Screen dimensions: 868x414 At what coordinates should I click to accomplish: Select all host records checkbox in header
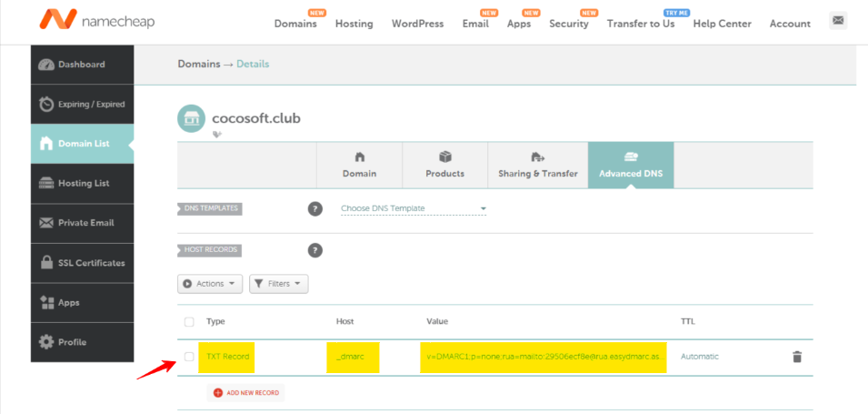pyautogui.click(x=189, y=322)
